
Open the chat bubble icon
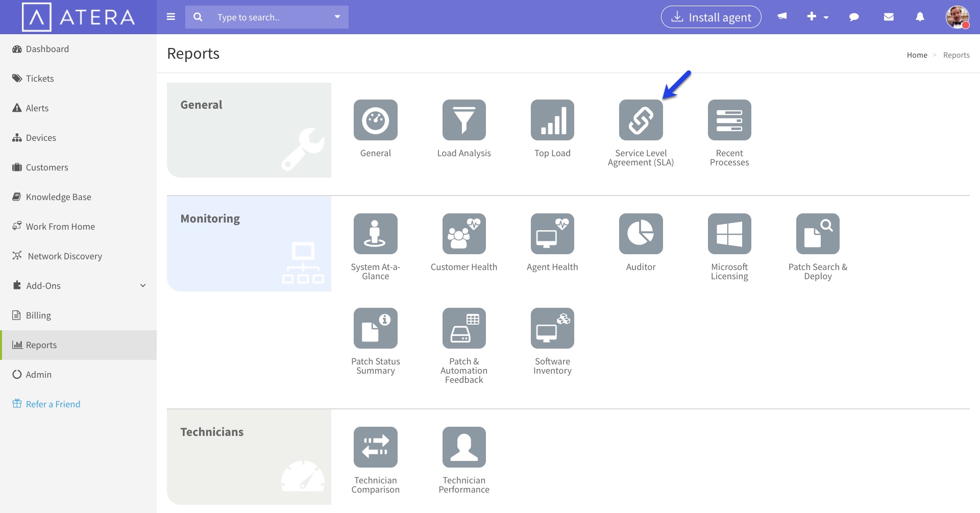tap(854, 17)
